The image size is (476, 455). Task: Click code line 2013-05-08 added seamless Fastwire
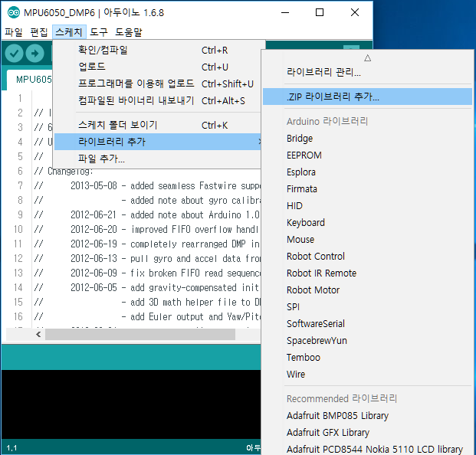pyautogui.click(x=147, y=185)
